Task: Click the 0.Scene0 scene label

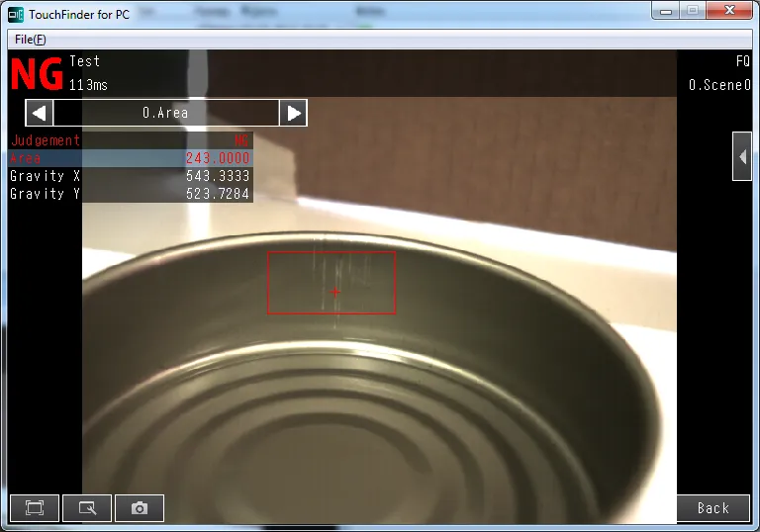Action: [x=718, y=85]
